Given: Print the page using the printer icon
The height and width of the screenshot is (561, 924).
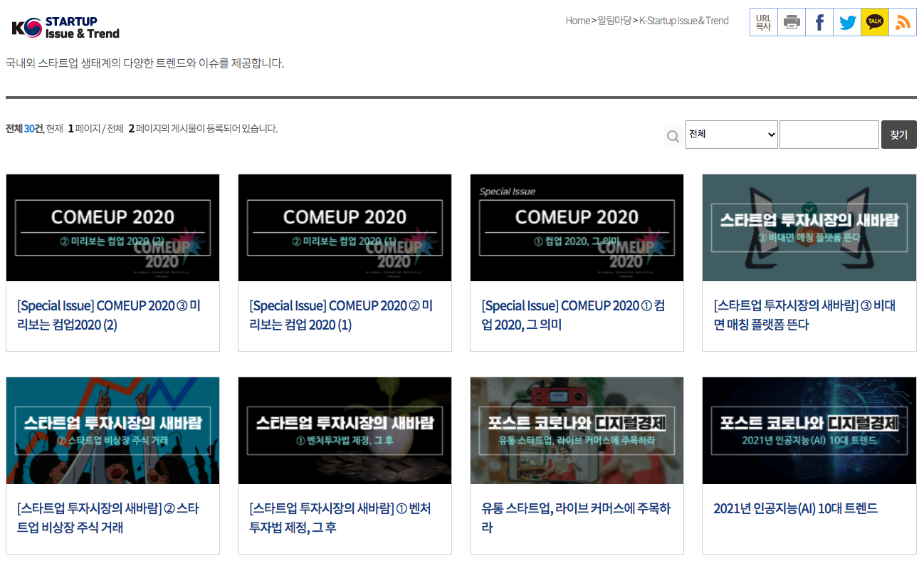Looking at the screenshot, I should 792,22.
